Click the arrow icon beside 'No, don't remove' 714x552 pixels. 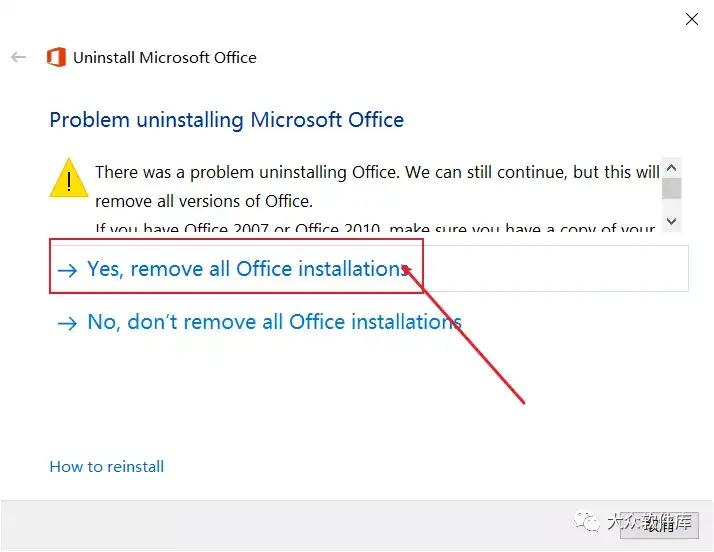pyautogui.click(x=68, y=324)
